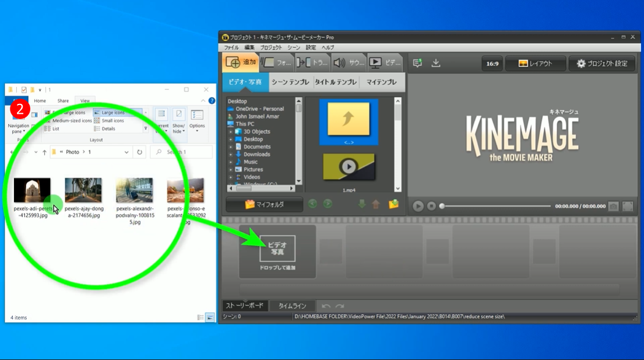The image size is (644, 360).
Task: Click the Up arrow in Explorer navigation
Action: (x=44, y=152)
